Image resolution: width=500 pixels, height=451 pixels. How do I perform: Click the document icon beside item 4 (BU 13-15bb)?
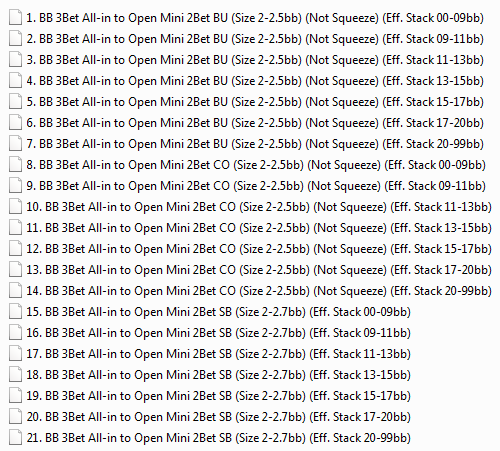pos(15,81)
